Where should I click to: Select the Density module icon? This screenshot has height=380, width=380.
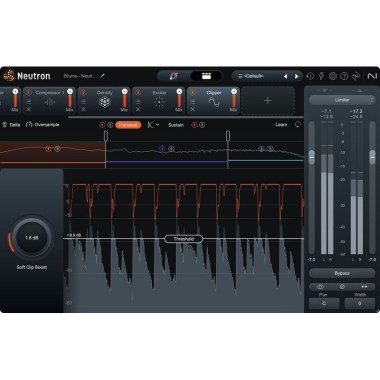[104, 102]
